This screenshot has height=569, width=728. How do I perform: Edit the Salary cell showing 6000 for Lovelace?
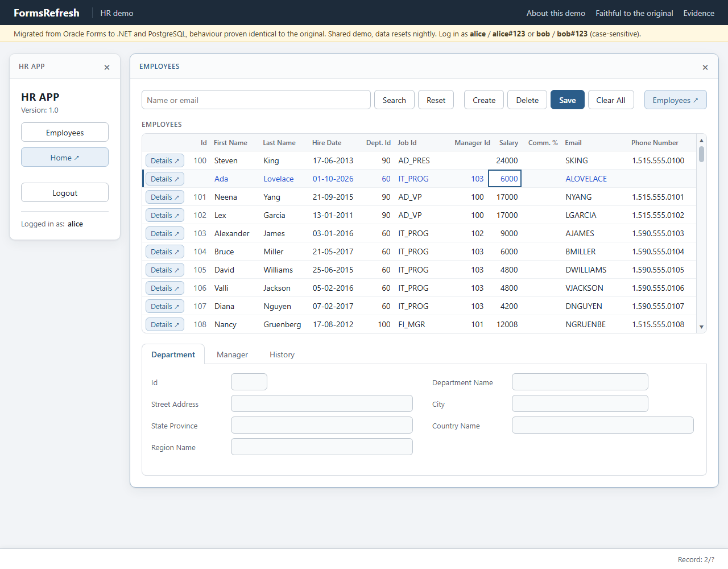point(505,179)
